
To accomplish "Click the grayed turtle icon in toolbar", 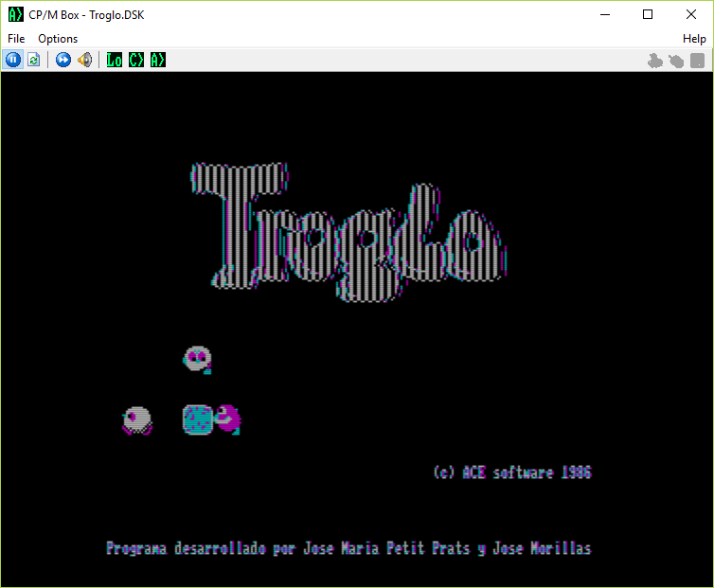I will (x=676, y=60).
